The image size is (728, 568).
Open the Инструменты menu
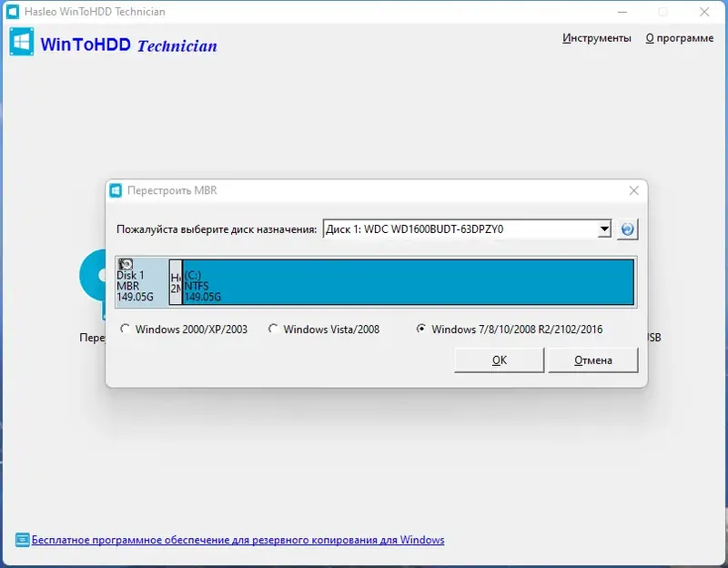597,38
